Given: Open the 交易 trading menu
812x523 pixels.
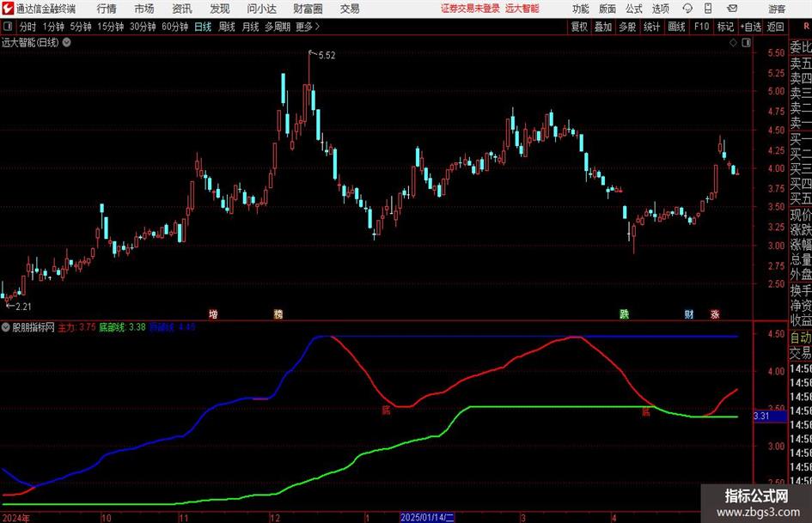Looking at the screenshot, I should 350,9.
